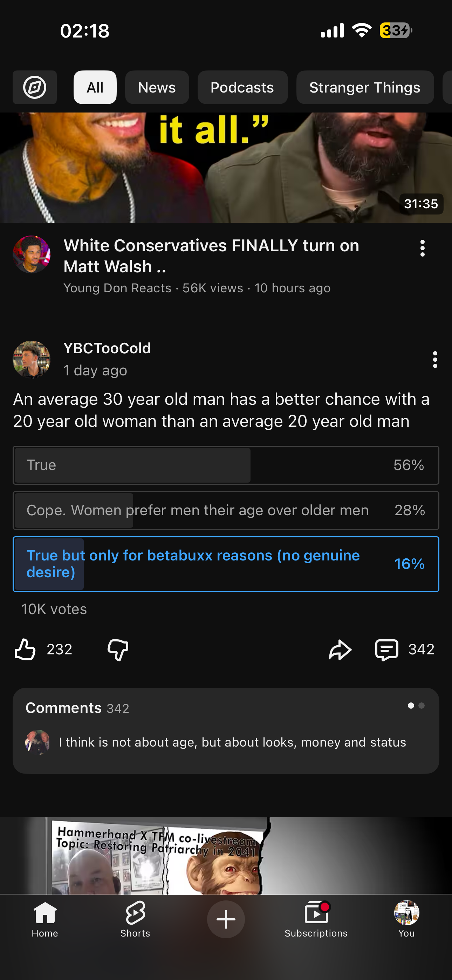Select the Stranger Things filter chip
This screenshot has width=452, height=980.
[364, 88]
